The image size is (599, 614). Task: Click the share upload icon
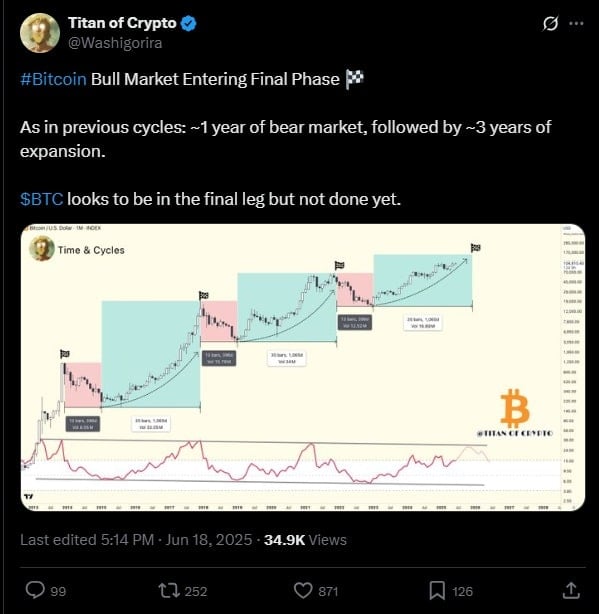pyautogui.click(x=571, y=590)
